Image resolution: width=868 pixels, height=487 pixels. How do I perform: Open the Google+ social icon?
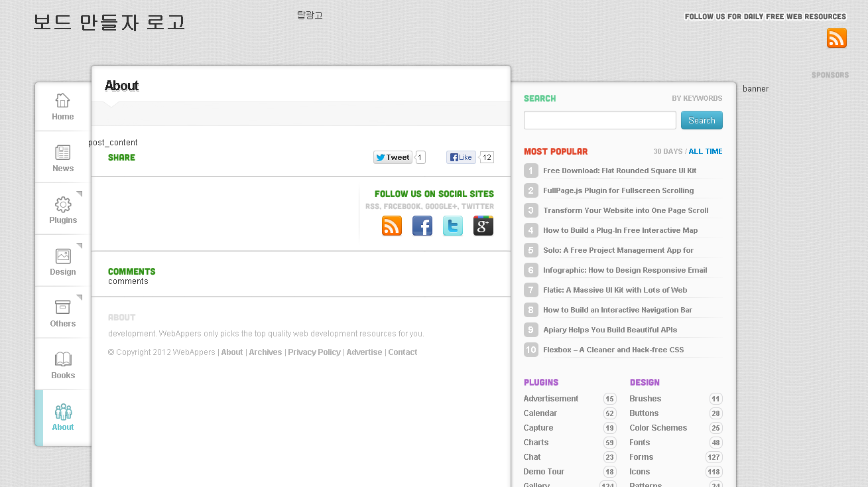pos(483,226)
